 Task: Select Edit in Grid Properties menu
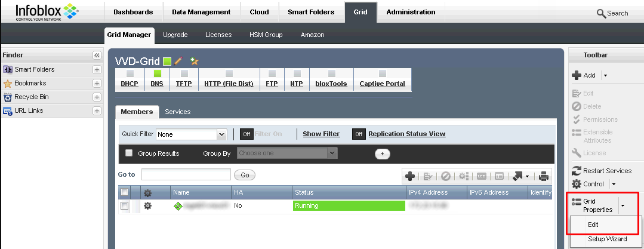593,225
